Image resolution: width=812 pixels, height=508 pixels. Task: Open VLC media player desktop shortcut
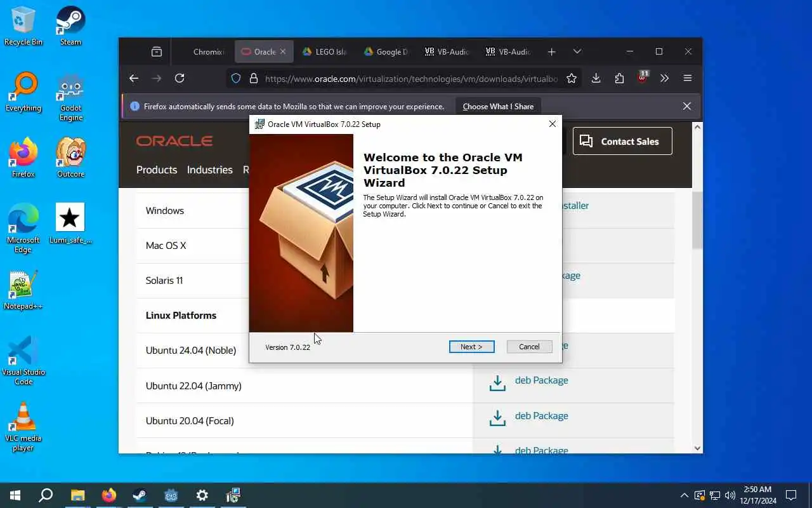tap(23, 427)
